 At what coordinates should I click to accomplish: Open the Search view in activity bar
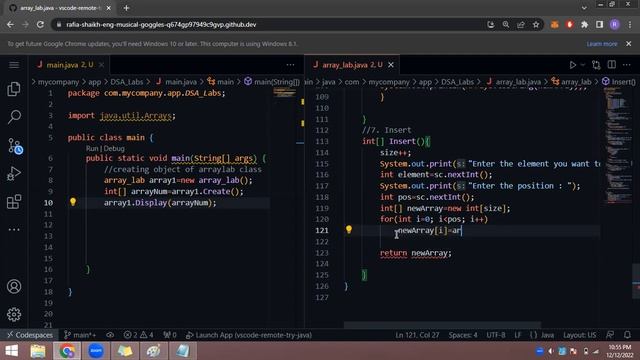point(14,117)
